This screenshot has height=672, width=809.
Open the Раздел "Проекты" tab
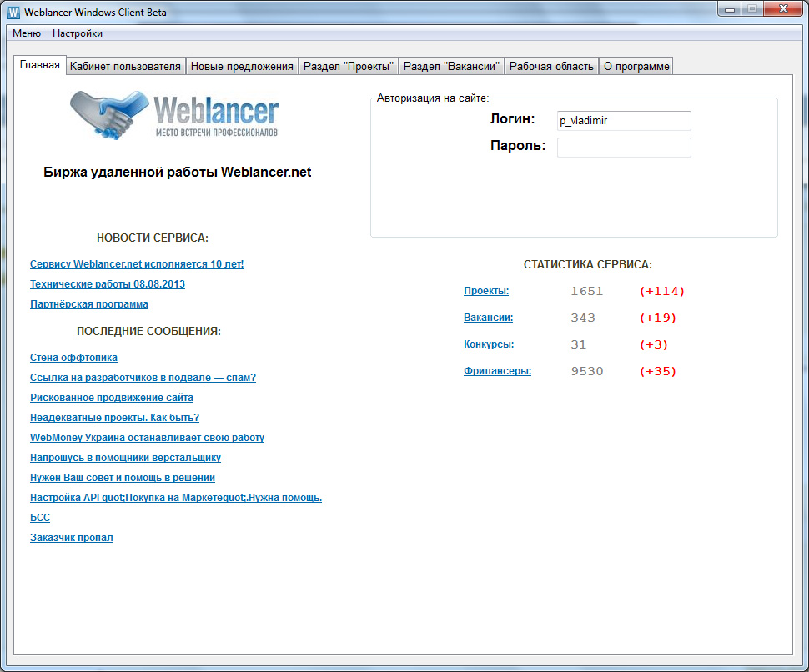click(348, 67)
